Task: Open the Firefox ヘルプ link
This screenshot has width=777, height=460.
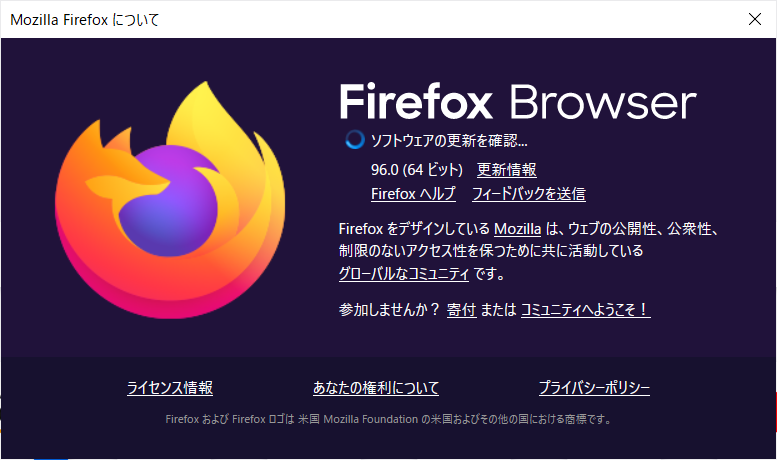Action: pyautogui.click(x=413, y=194)
